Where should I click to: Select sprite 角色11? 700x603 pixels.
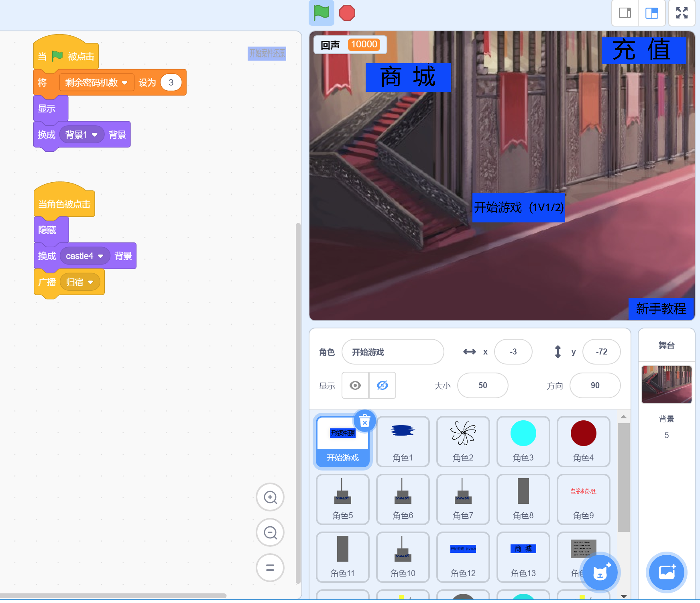tap(342, 558)
